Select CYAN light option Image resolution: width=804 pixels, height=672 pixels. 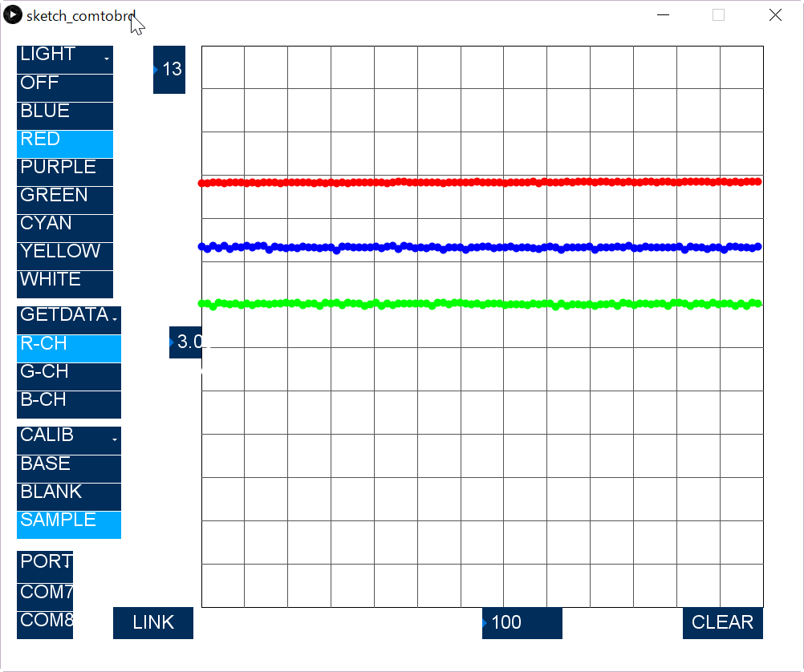[65, 229]
